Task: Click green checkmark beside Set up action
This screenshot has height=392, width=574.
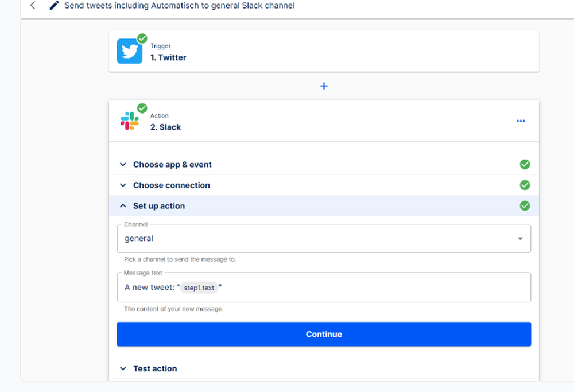Action: click(525, 205)
